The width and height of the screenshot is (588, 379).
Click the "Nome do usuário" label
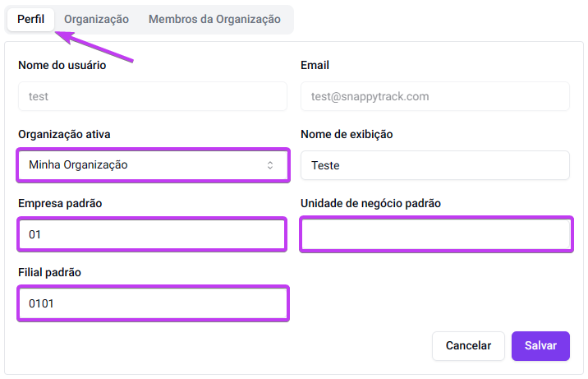pos(62,66)
